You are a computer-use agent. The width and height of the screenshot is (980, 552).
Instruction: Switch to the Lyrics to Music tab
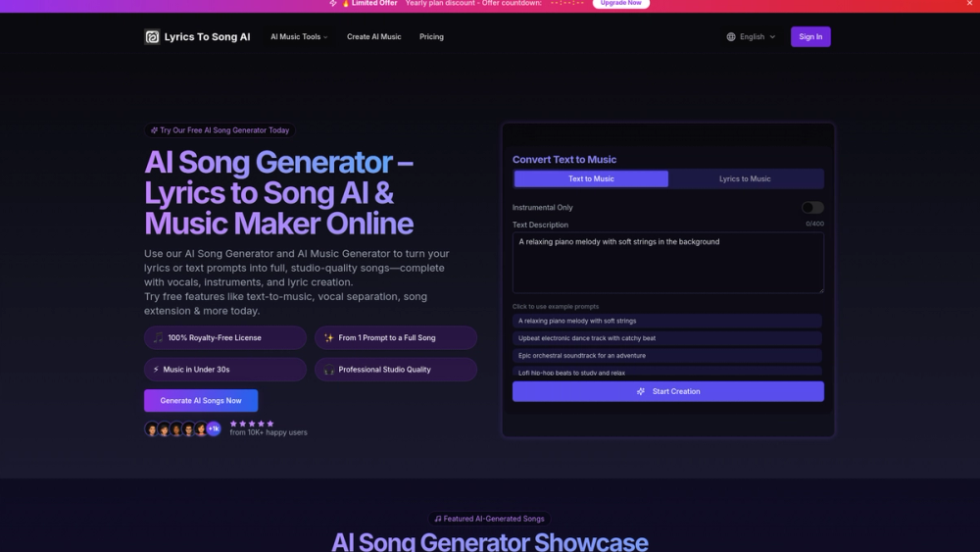coord(745,178)
